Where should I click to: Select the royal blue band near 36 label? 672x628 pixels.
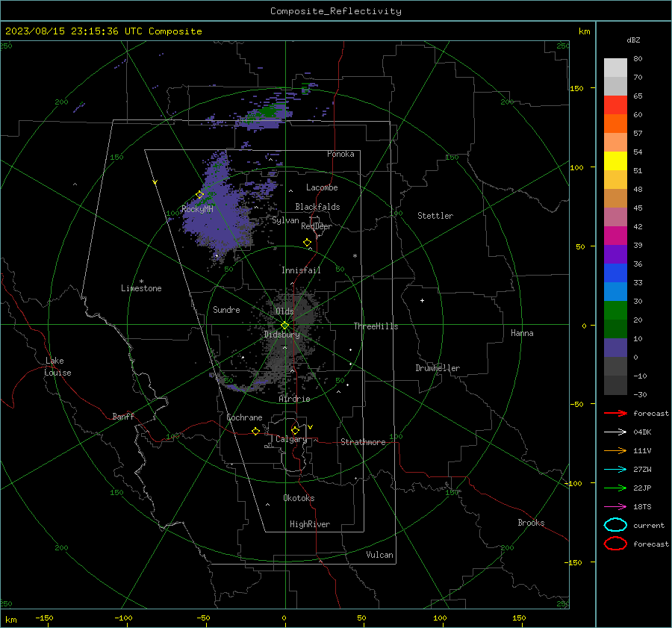(x=615, y=273)
